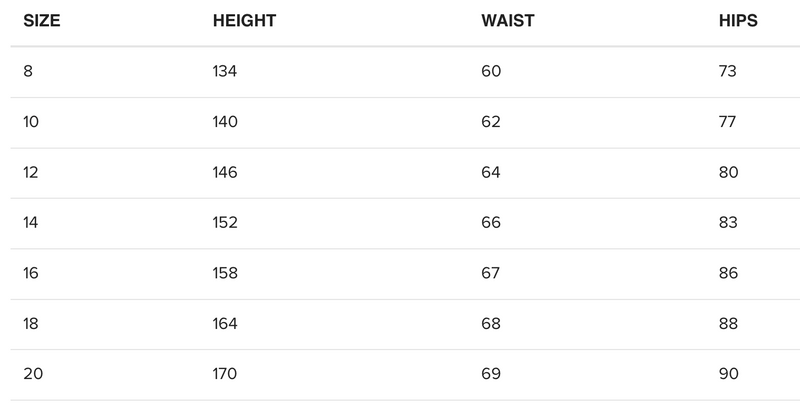Select height value 158

tap(225, 273)
